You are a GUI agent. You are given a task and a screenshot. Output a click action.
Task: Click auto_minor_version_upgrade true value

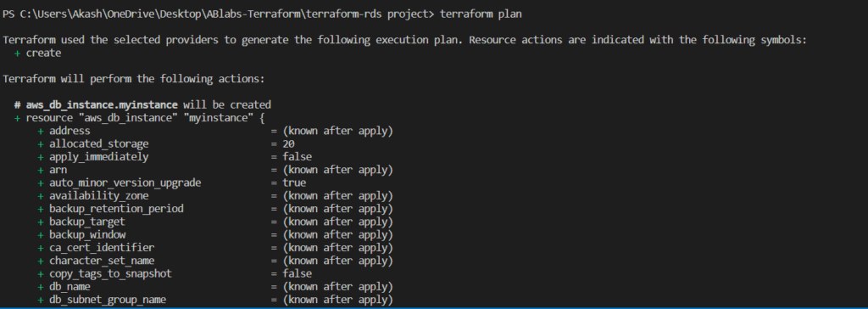tap(294, 183)
